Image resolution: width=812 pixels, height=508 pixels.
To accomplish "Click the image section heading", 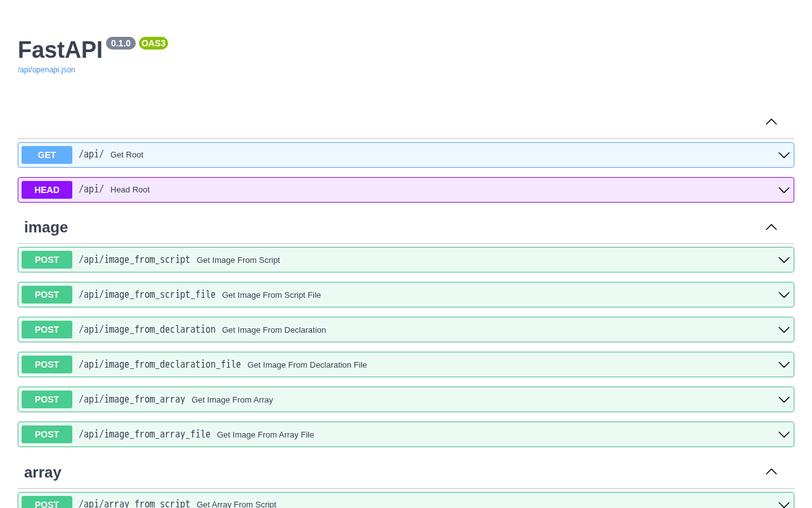I will 46,227.
